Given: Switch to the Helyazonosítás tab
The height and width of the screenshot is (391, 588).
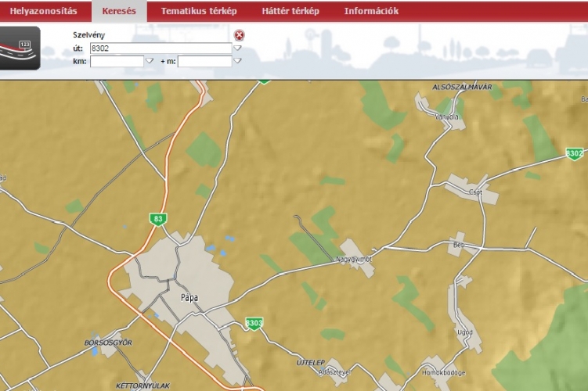Looking at the screenshot, I should [43, 11].
